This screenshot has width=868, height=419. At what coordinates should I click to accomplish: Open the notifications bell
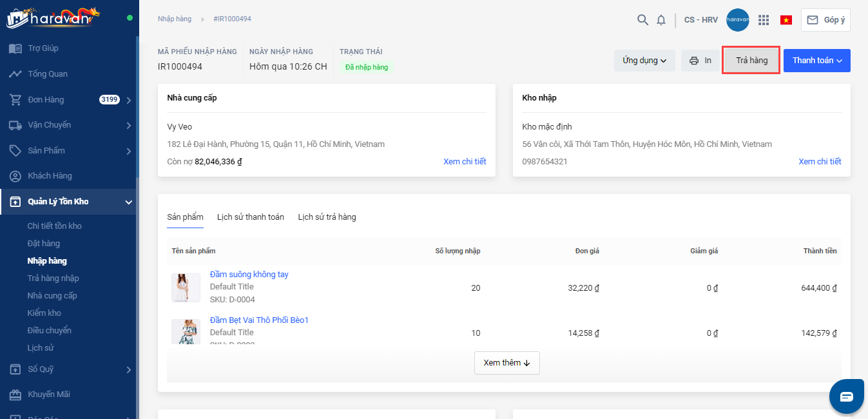click(661, 20)
